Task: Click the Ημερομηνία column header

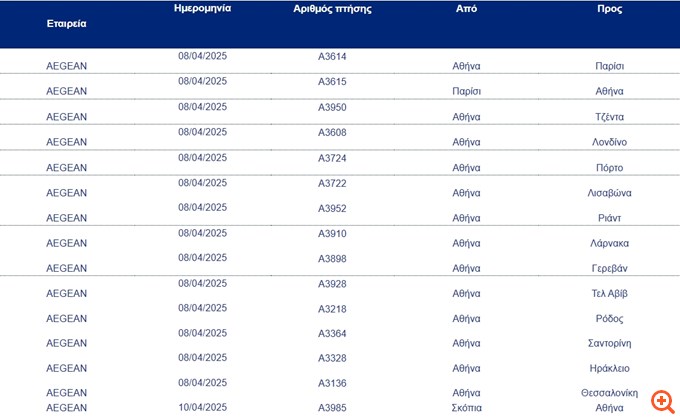Action: pyautogui.click(x=203, y=8)
